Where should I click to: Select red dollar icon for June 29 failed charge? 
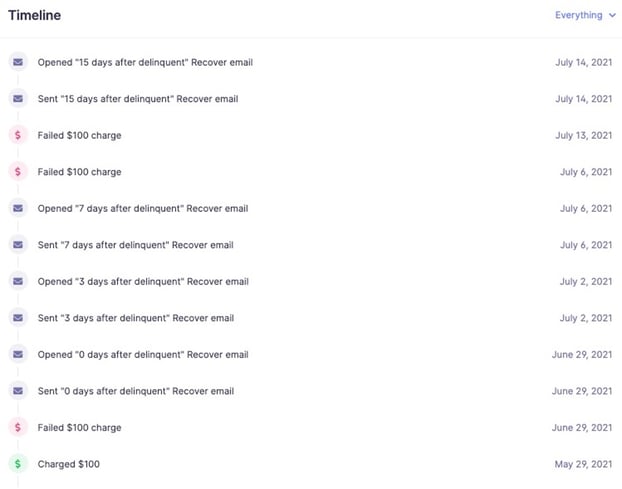pyautogui.click(x=18, y=427)
